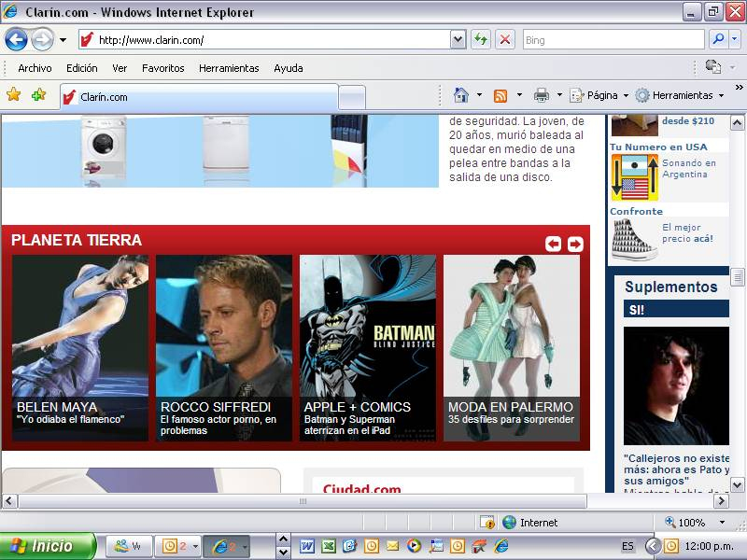This screenshot has height=560, width=747.
Task: Click the pop-up blocker icon in status bar
Action: [487, 523]
